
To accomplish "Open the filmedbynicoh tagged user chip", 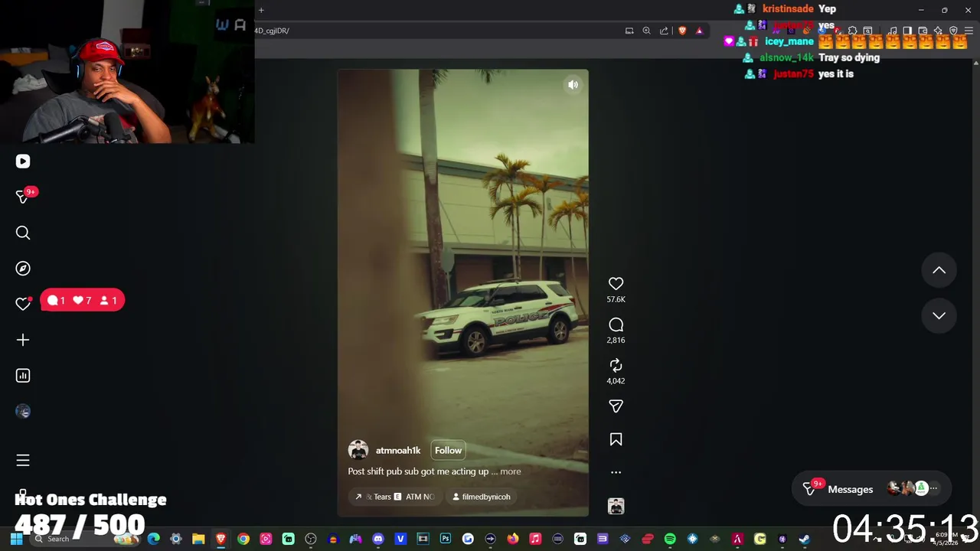I will click(481, 497).
